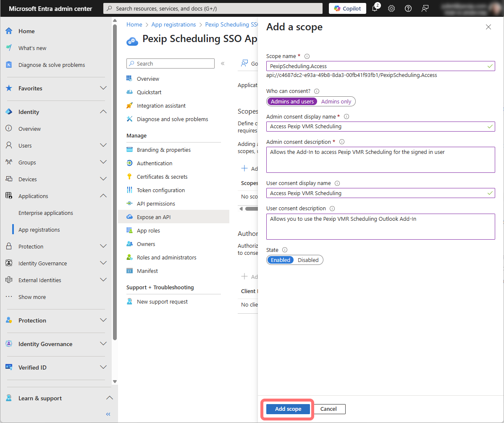Image resolution: width=504 pixels, height=423 pixels.
Task: Click the Add scope button
Action: (288, 409)
